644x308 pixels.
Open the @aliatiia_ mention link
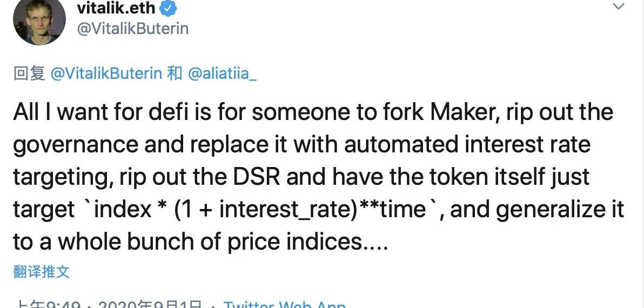pos(222,73)
